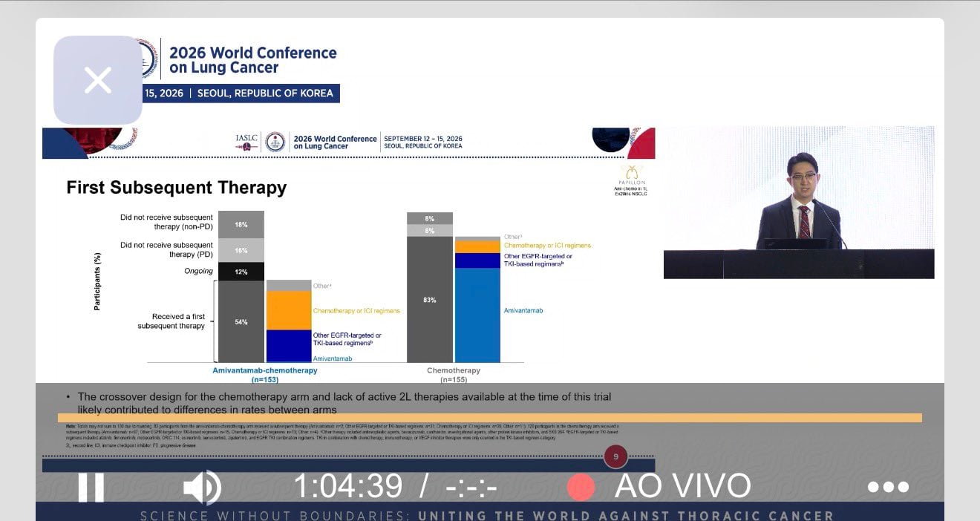
Task: Click the Participants (%) axis label
Action: point(97,281)
